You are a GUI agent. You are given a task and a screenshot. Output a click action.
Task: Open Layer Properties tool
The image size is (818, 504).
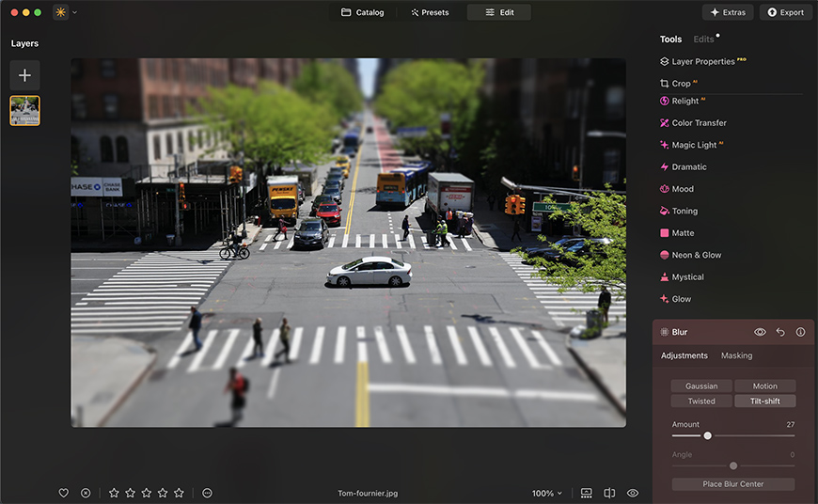[x=703, y=61]
